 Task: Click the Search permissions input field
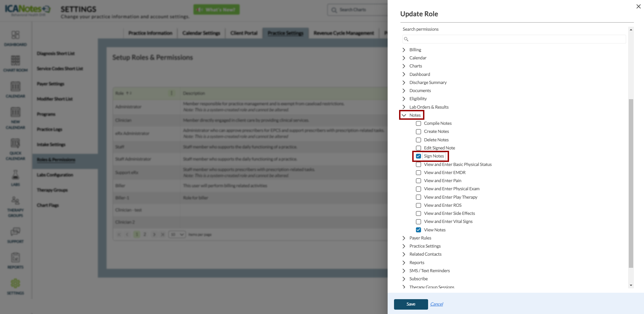tap(514, 39)
